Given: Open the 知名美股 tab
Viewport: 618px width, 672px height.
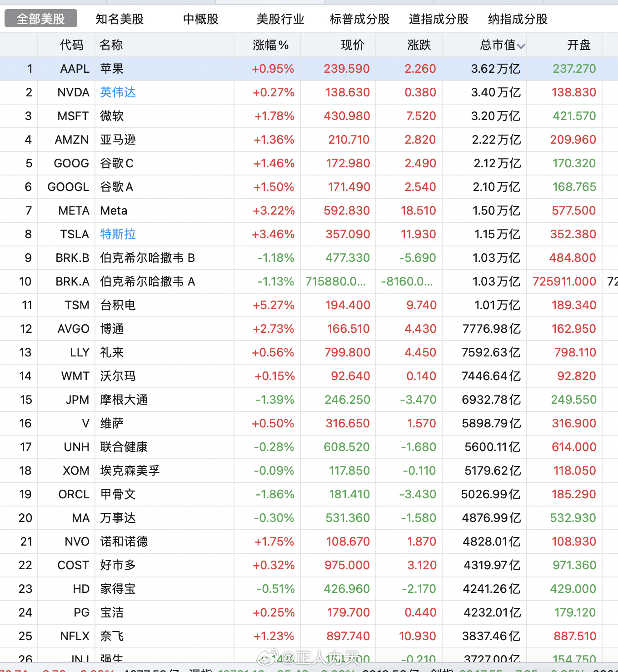Looking at the screenshot, I should 120,19.
